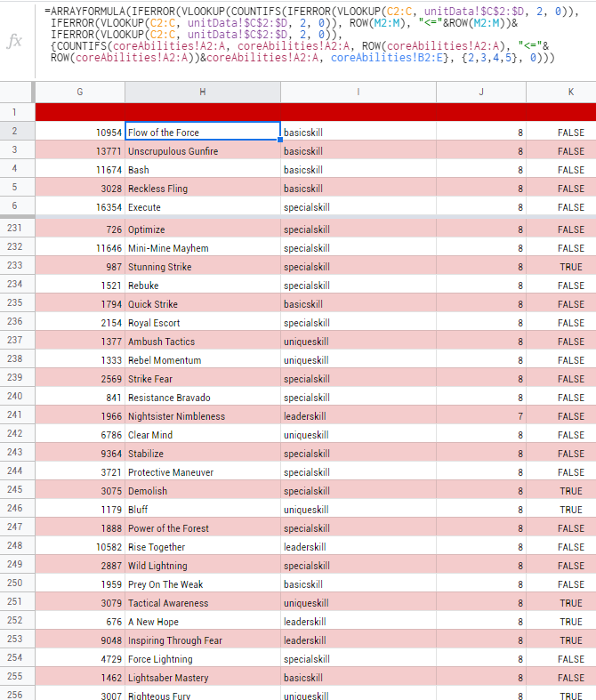
Task: Click the 'Execute' cell
Action: [x=203, y=207]
